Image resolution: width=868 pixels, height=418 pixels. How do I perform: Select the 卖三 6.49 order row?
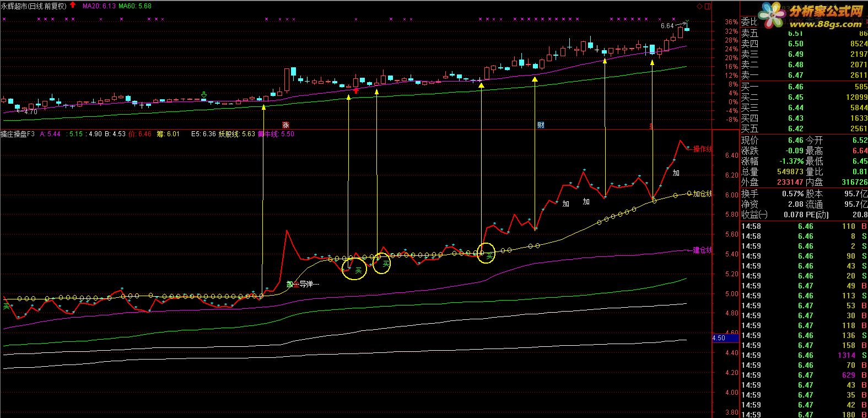[x=804, y=54]
